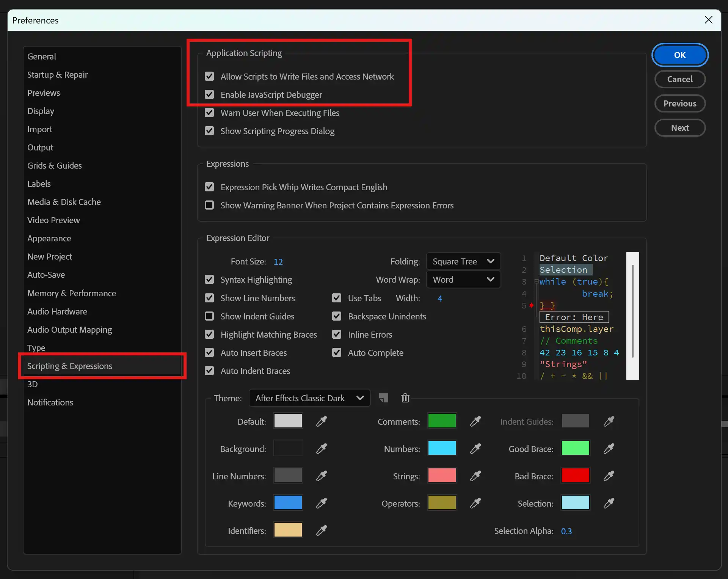Open the Word Wrap dropdown
The image size is (728, 579).
click(x=463, y=279)
